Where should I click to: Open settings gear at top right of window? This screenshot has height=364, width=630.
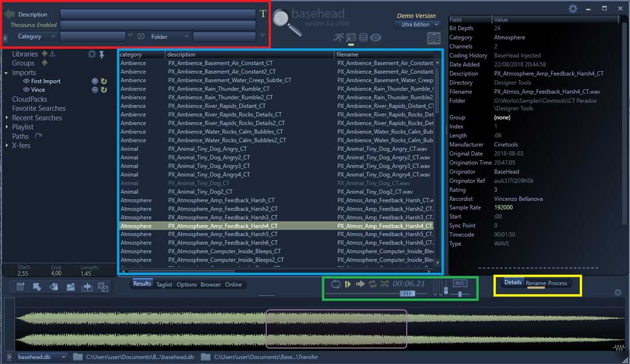pos(573,9)
